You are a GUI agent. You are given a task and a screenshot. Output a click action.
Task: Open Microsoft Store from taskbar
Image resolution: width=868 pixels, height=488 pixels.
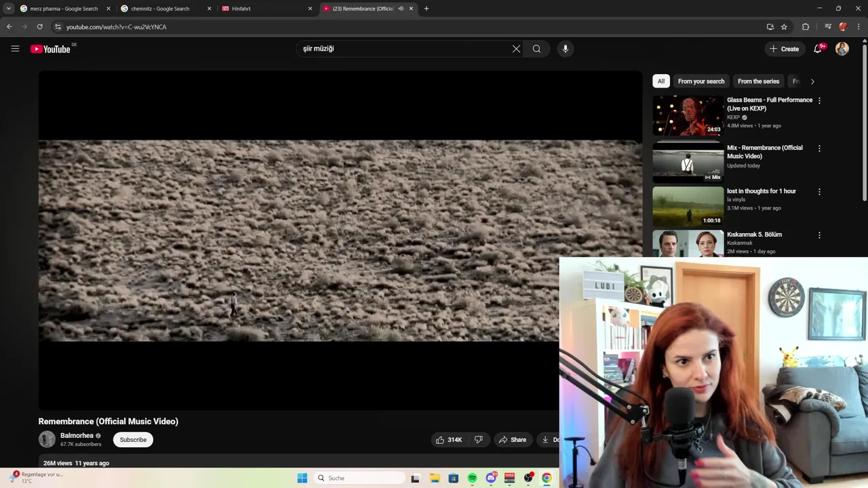(x=454, y=478)
